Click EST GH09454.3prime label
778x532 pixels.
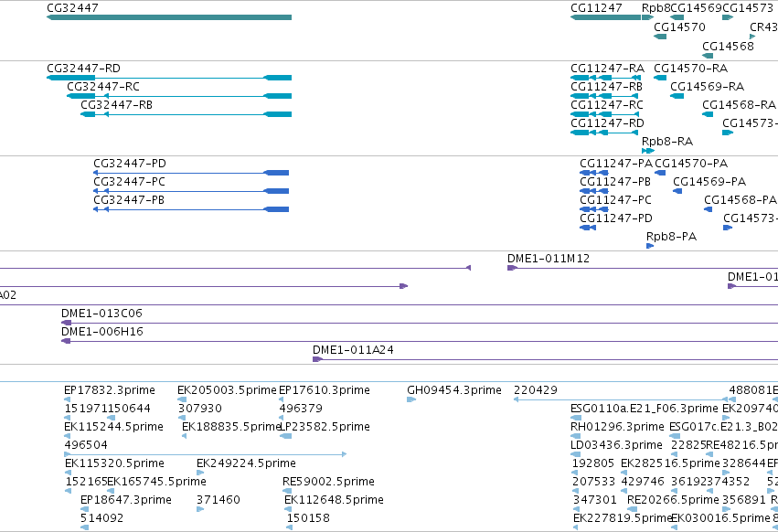coord(454,390)
